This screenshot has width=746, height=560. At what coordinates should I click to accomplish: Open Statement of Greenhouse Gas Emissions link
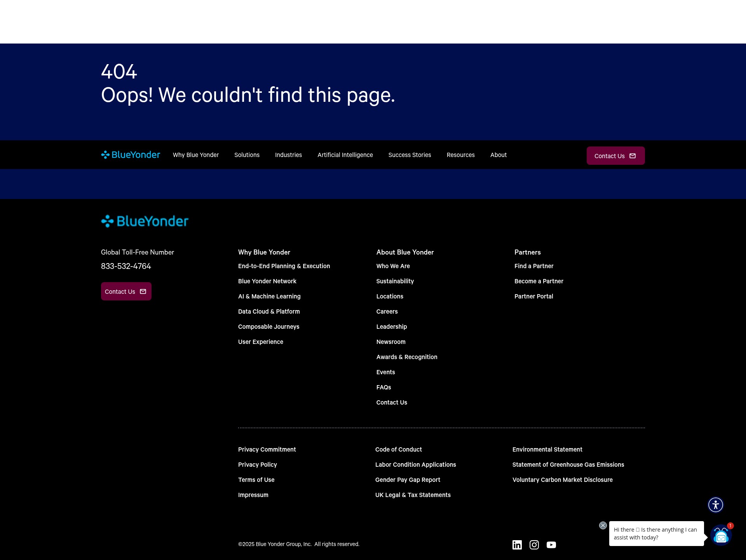(x=568, y=464)
